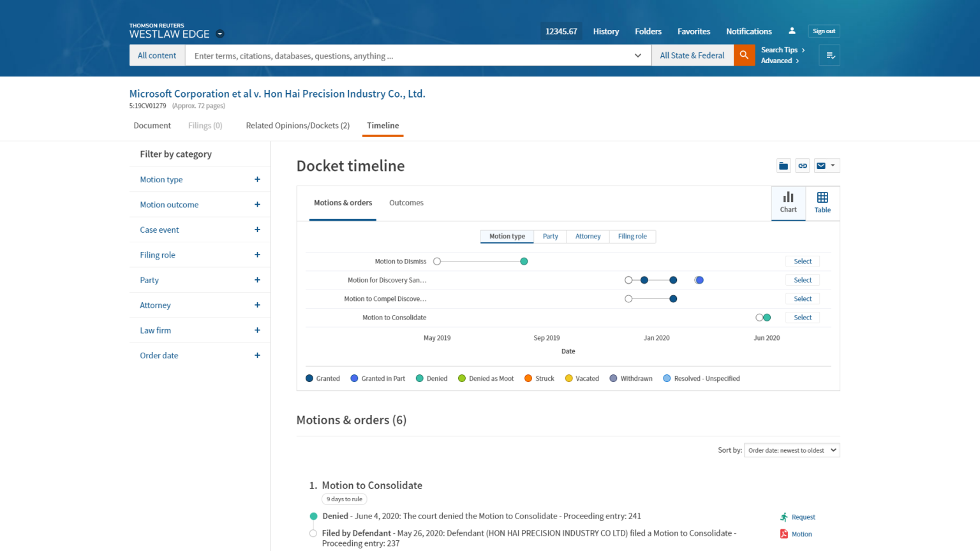Switch the timeline to Chart view

788,203
